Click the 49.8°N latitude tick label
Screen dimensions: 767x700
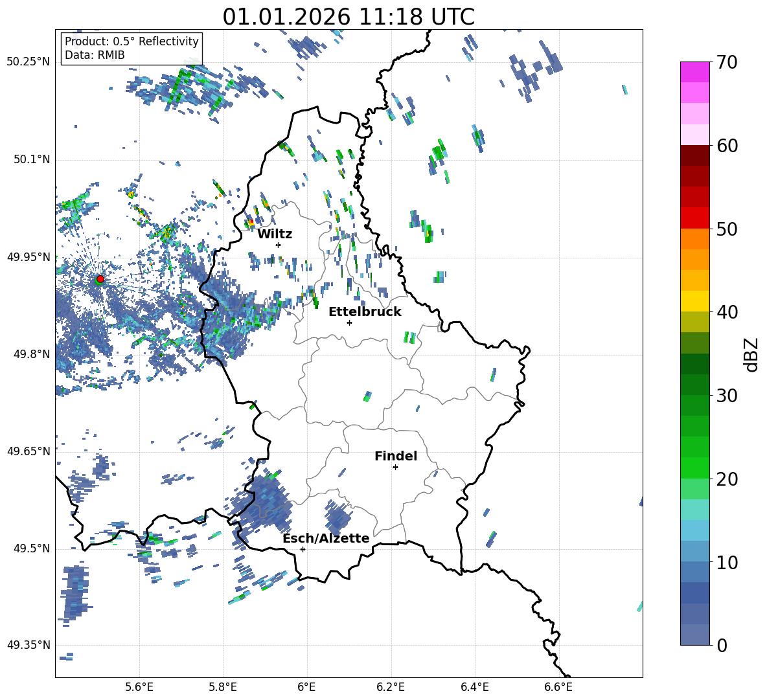[x=31, y=354]
